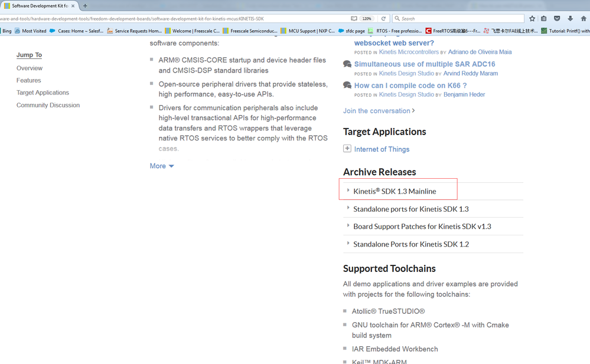The width and height of the screenshot is (590, 364).
Task: Open the Bing bookmark
Action: [6, 31]
